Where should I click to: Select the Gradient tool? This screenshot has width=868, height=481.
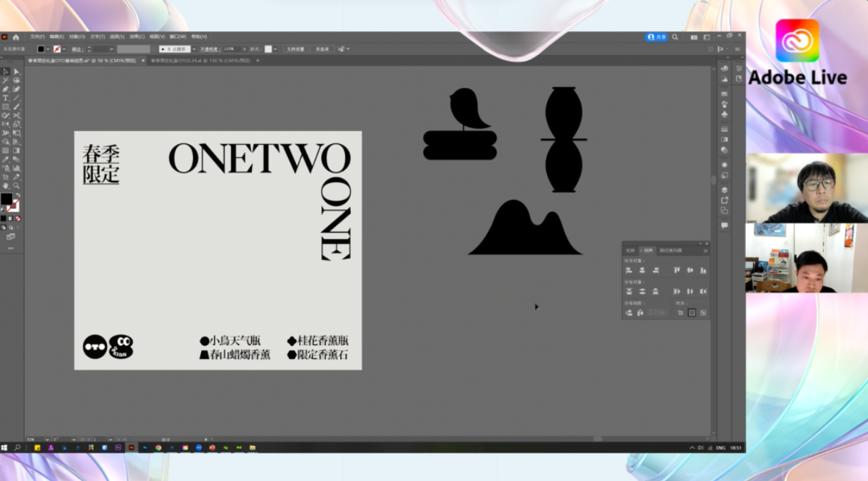(16, 150)
